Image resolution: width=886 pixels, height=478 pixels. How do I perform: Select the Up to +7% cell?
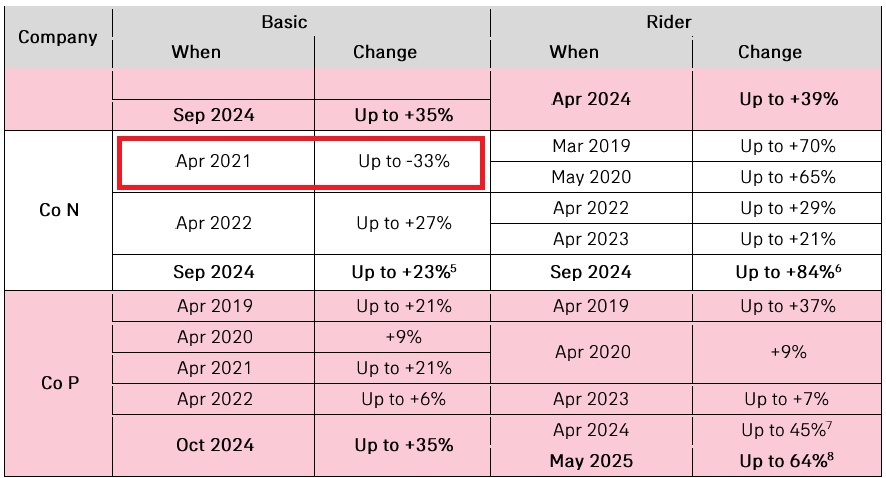click(788, 399)
